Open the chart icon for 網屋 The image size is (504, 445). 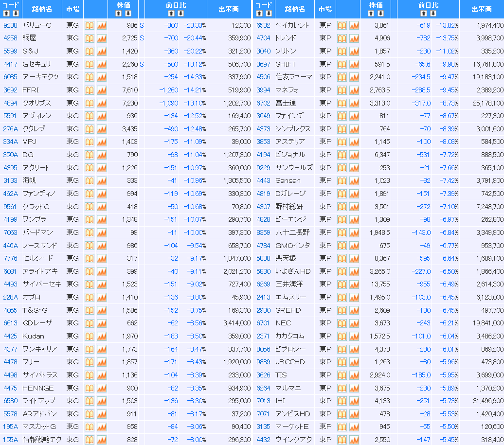(102, 38)
